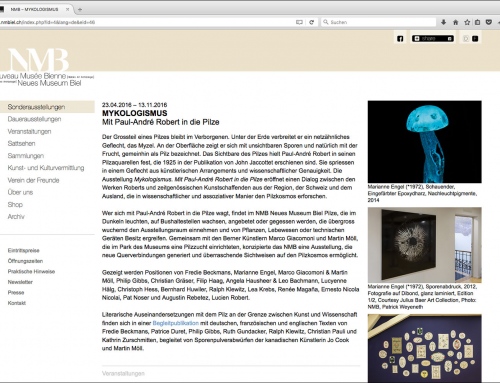Switch to the F language button
The width and height of the screenshot is (500, 383).
point(475,39)
